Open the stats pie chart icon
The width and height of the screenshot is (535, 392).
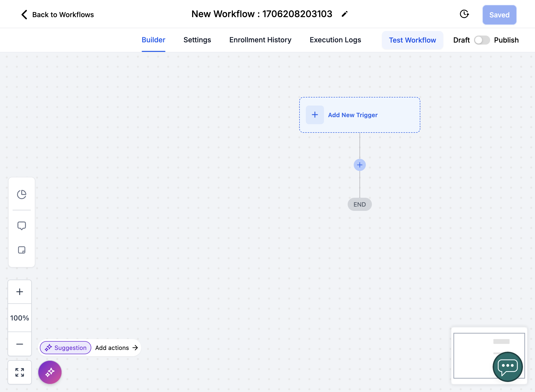[22, 194]
